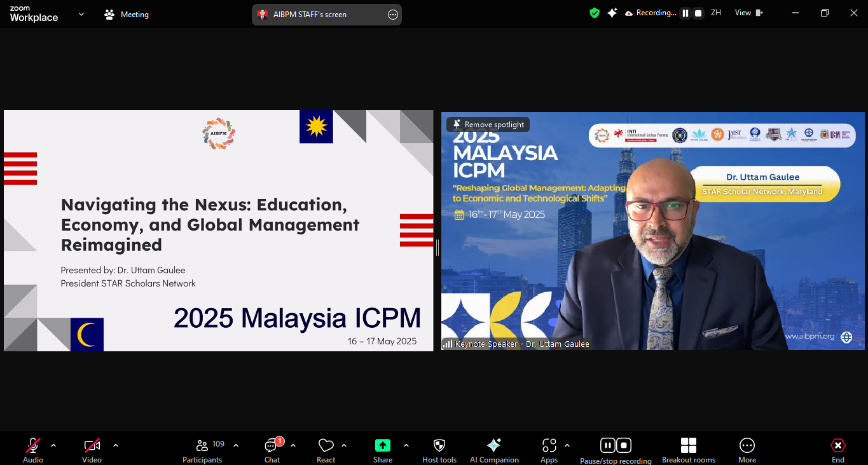The width and height of the screenshot is (868, 465).
Task: Open Host tools shield
Action: (439, 450)
